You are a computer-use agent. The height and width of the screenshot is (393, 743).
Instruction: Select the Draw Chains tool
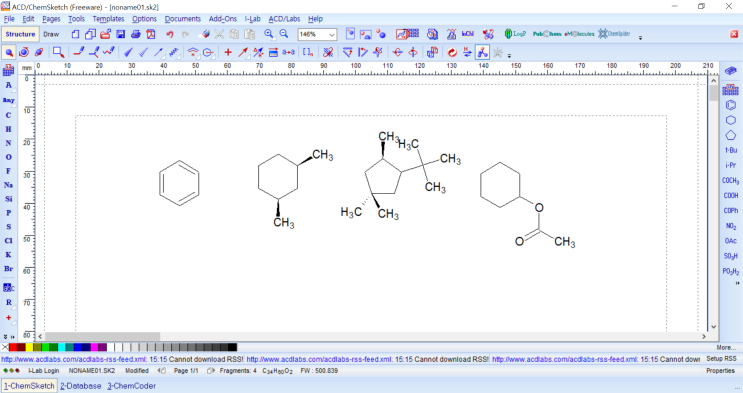click(109, 52)
